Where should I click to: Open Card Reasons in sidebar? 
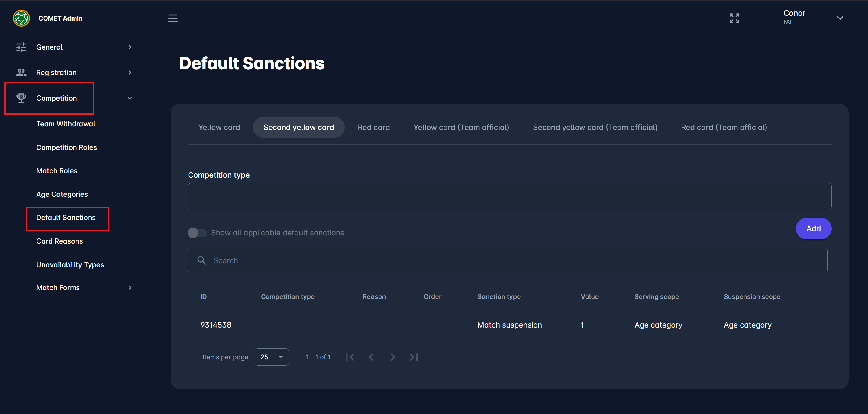point(60,241)
